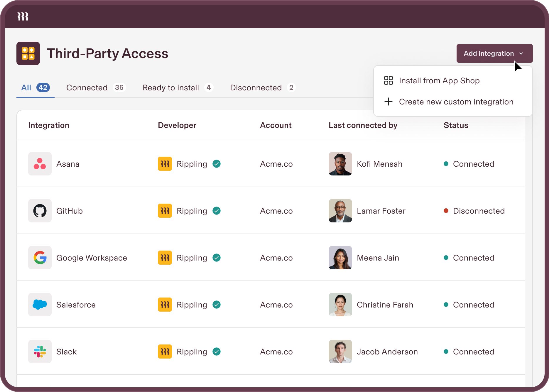Click the green Connected status dot for Slack

[446, 352]
